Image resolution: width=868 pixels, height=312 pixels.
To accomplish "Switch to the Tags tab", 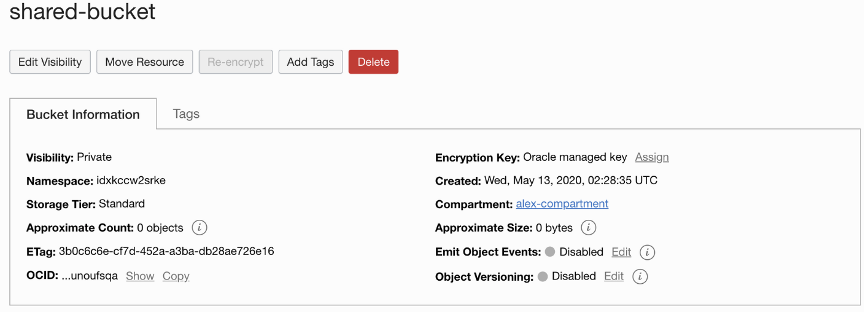I will (x=186, y=114).
